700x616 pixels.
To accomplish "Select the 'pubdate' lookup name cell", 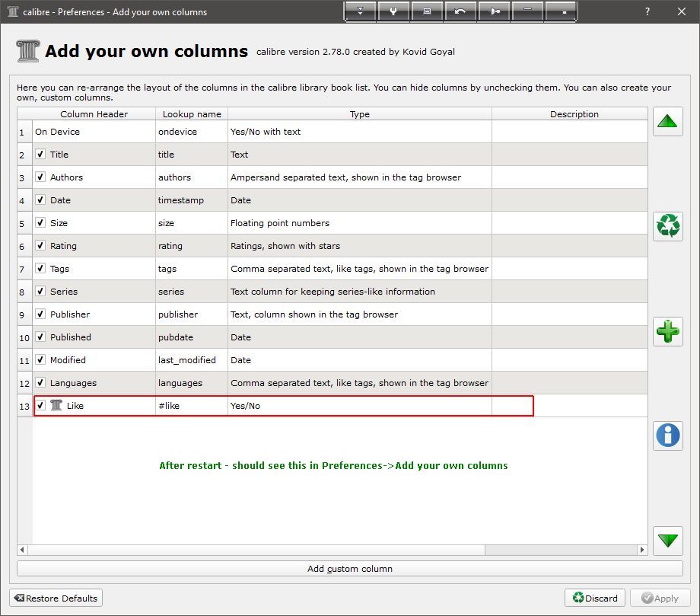I will click(192, 337).
